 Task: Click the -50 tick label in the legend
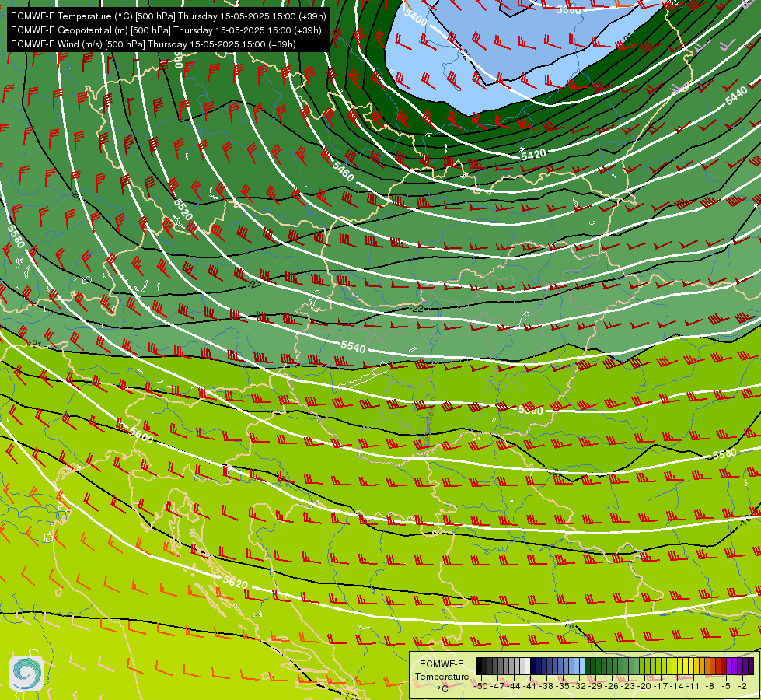pyautogui.click(x=481, y=686)
